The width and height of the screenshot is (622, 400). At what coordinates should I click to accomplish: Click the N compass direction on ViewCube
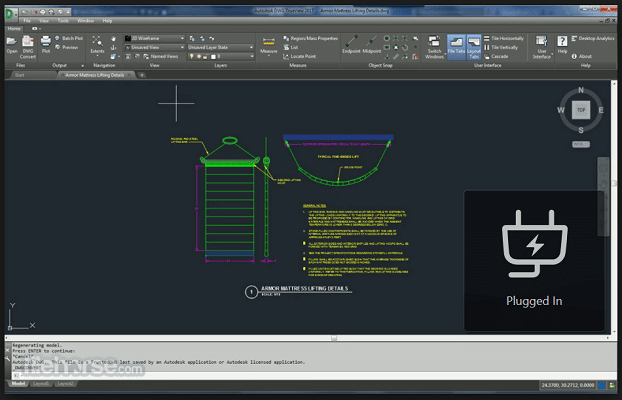point(581,90)
